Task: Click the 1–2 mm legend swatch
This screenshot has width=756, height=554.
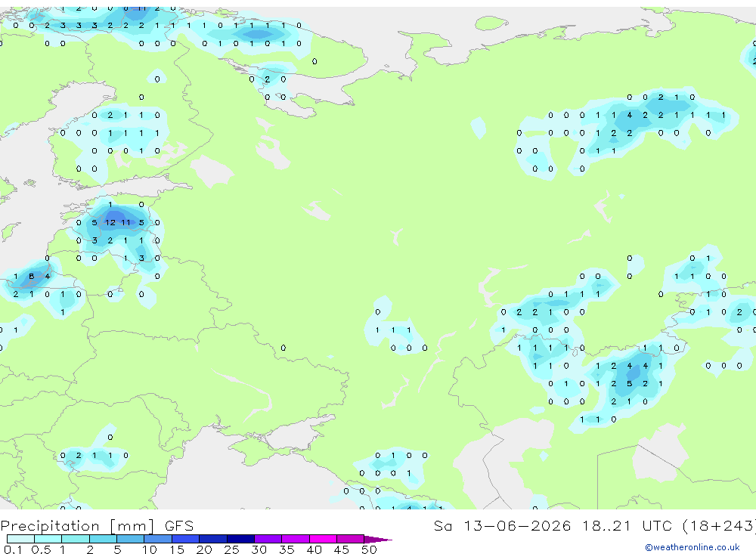Action: [x=76, y=539]
